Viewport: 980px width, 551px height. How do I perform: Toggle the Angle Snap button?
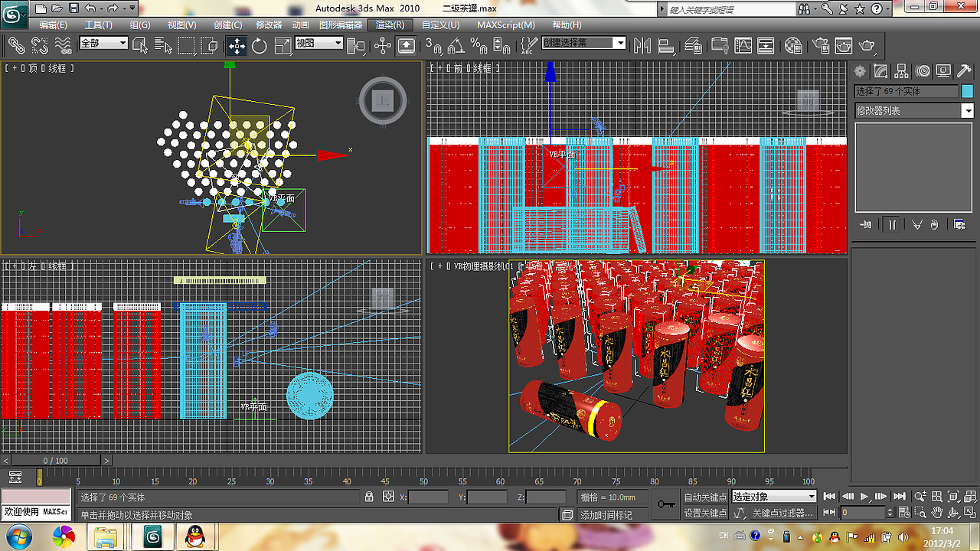tap(456, 45)
